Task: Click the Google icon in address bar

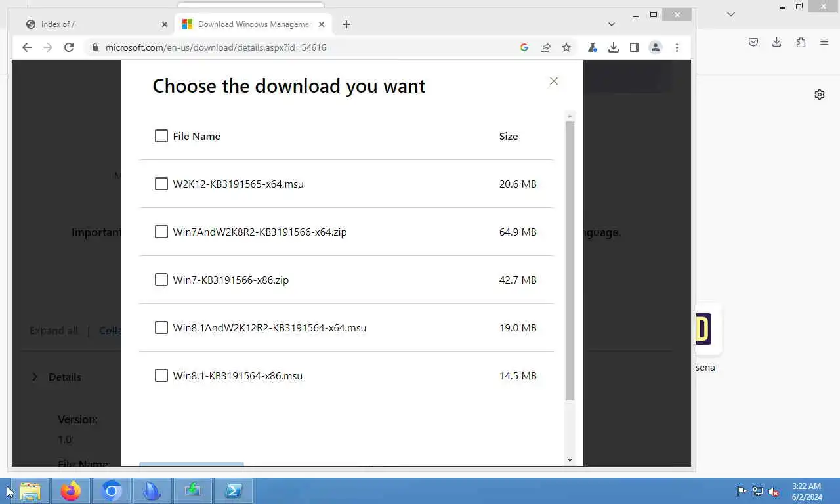Action: (x=524, y=47)
